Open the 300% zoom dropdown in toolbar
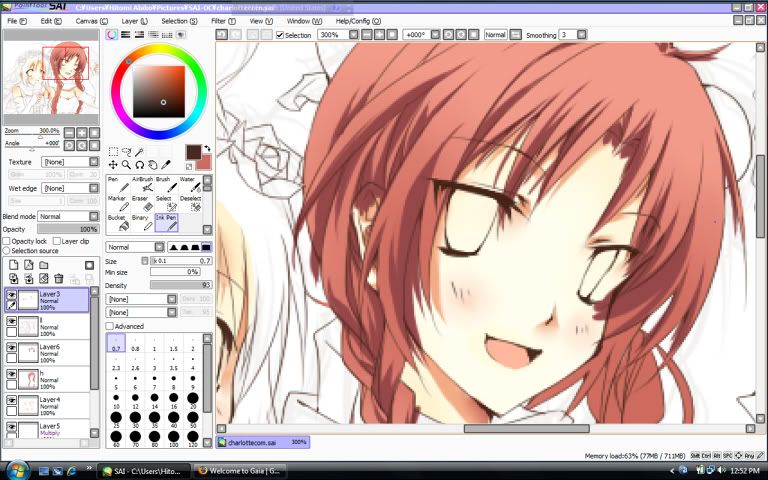Viewport: 768px width, 480px height. pos(338,35)
